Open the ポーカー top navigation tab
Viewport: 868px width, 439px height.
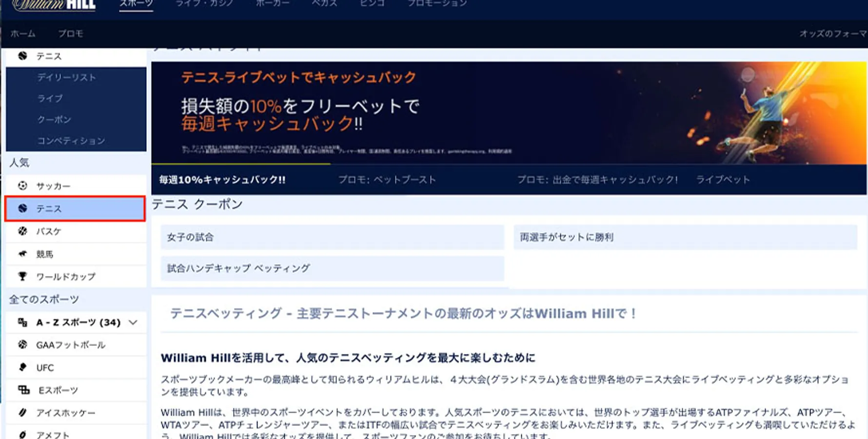click(273, 3)
